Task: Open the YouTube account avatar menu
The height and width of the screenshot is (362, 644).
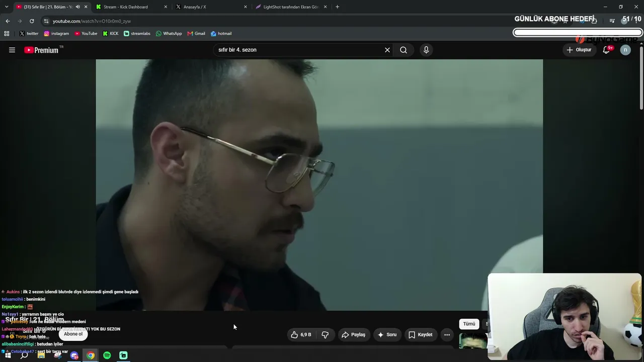Action: [625, 50]
